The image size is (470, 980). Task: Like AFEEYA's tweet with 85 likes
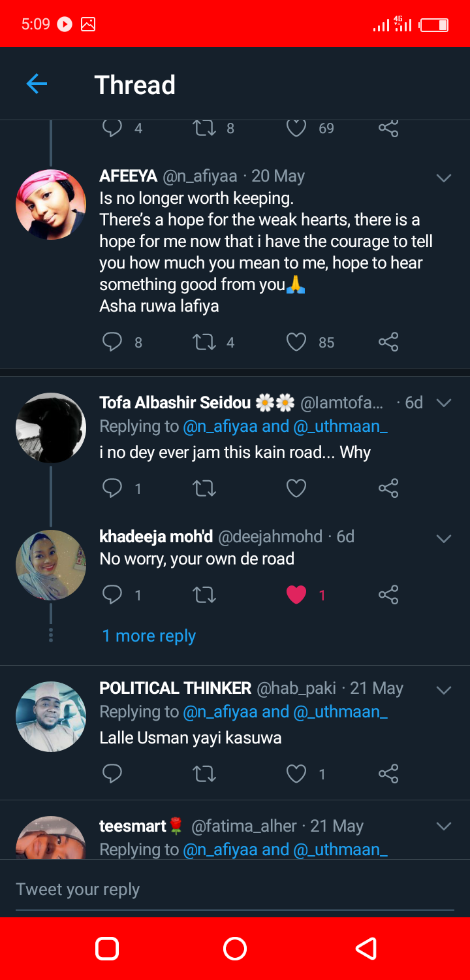click(x=296, y=342)
